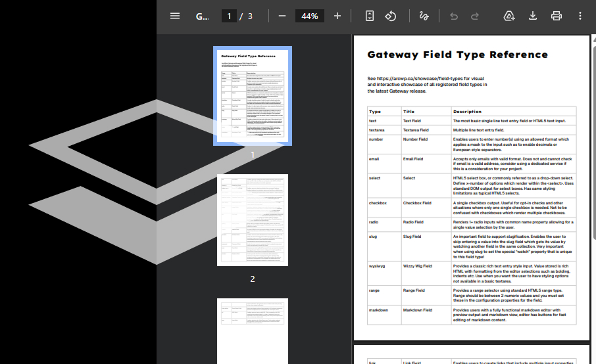Activate the draw annotation tool
This screenshot has height=364, width=596.
point(424,16)
